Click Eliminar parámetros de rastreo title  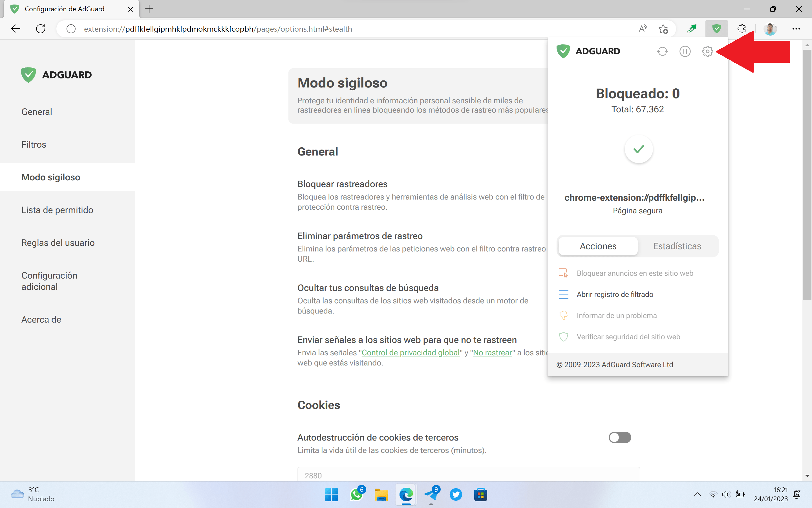click(360, 236)
